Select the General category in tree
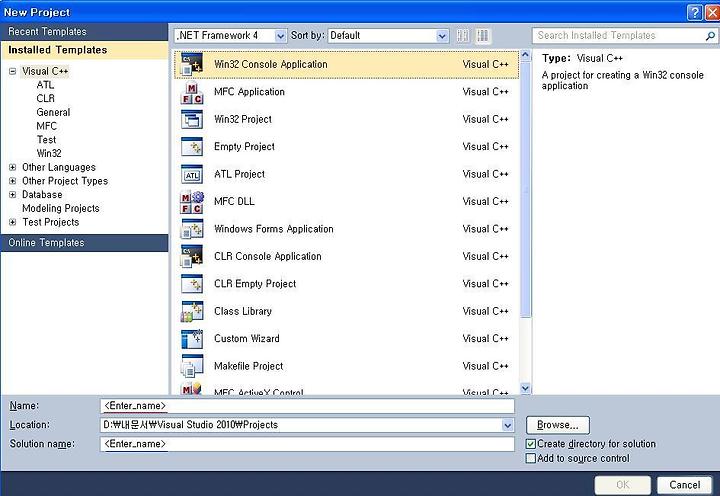Viewport: 720px width, 496px height. click(53, 113)
